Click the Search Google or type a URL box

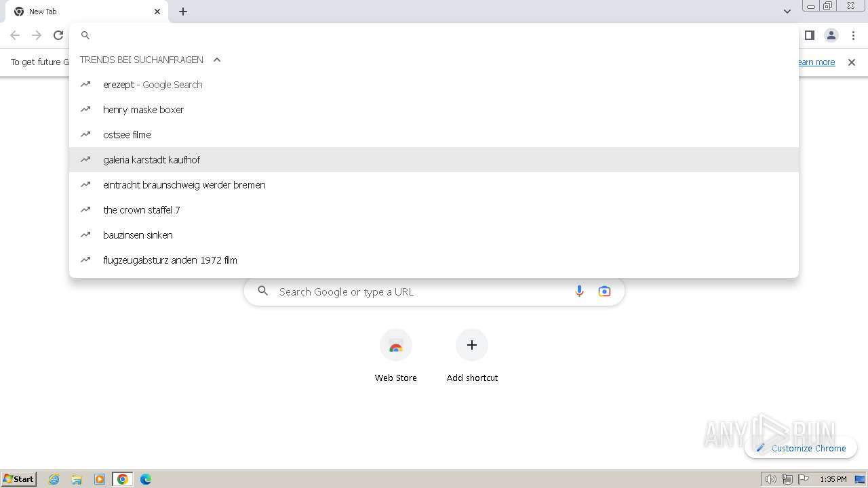[x=434, y=291]
